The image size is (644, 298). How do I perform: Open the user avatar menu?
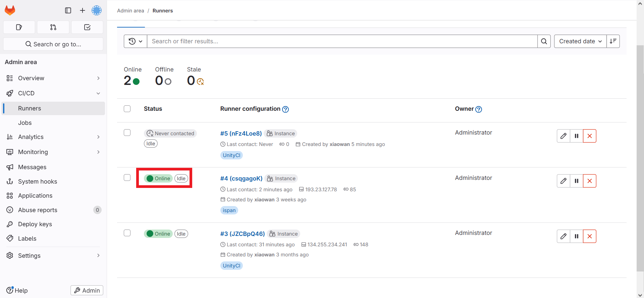click(97, 10)
